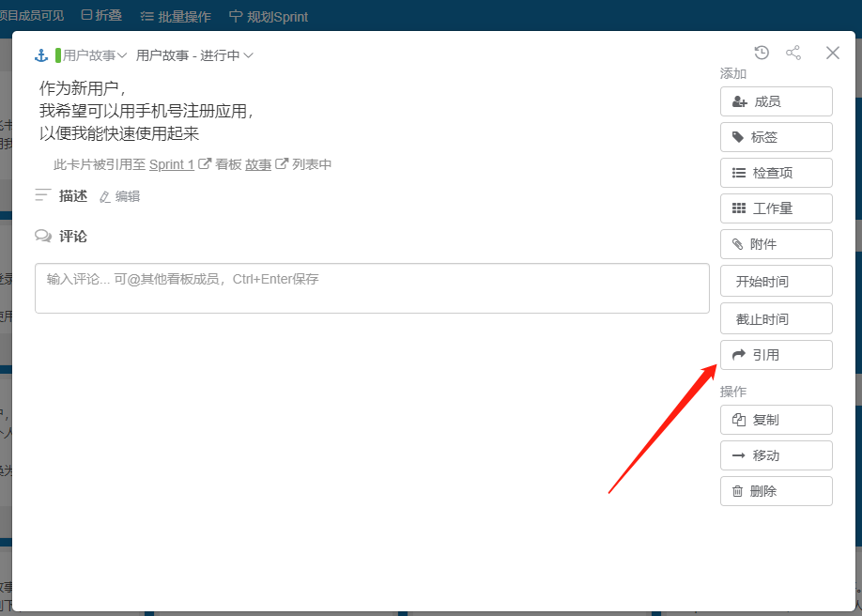Viewport: 862px width, 616px height.
Task: Close the card detail dialog
Action: 833,53
